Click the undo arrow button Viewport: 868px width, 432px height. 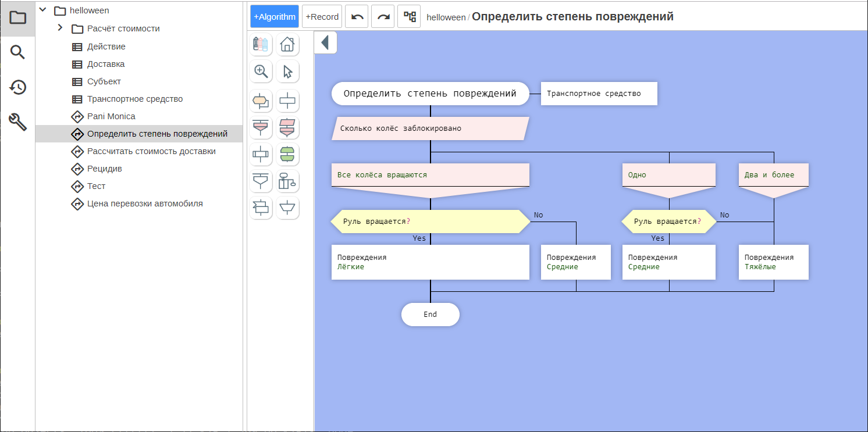(x=357, y=17)
